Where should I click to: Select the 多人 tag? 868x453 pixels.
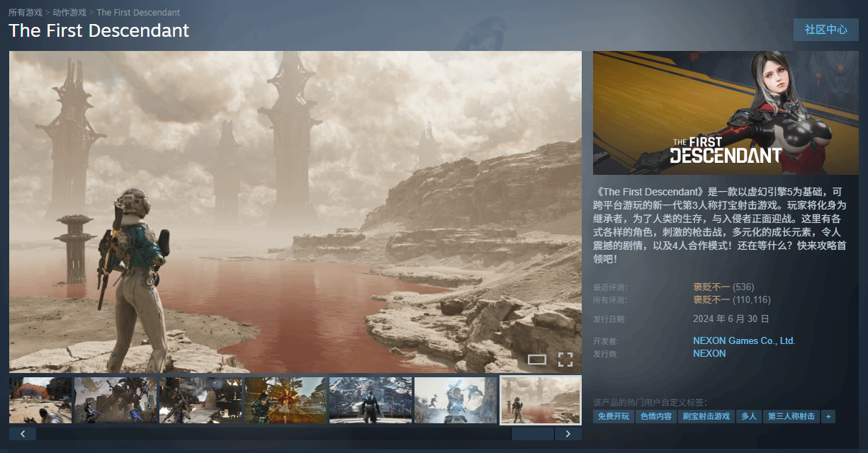pos(748,416)
